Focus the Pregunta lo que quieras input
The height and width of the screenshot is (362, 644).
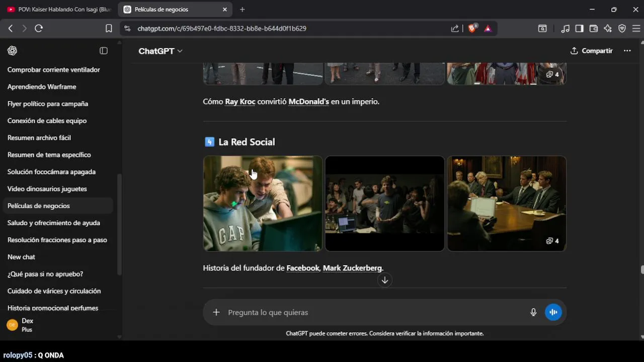[x=375, y=312]
